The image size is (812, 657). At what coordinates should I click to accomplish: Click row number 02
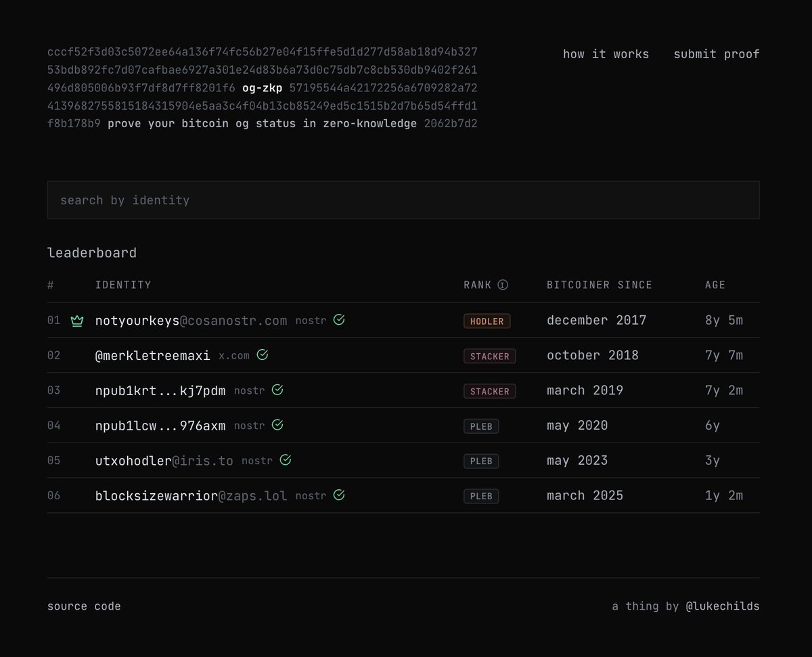tap(54, 355)
